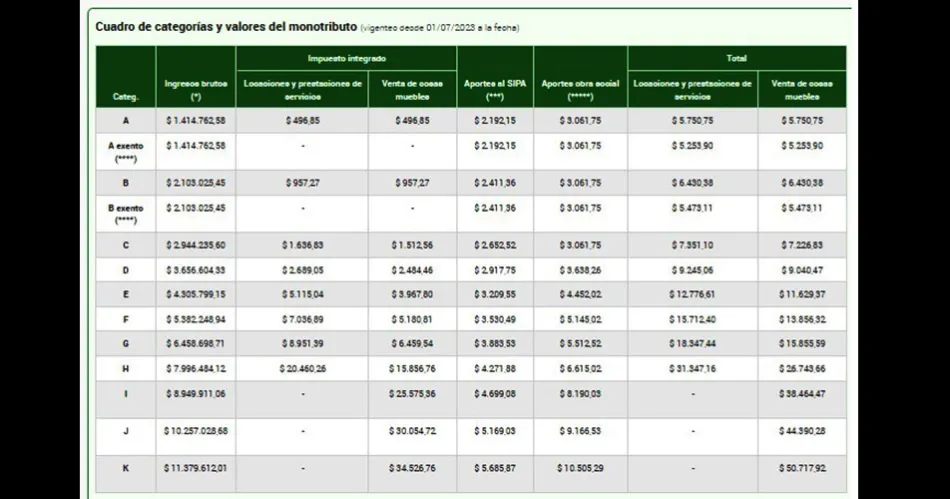950x499 pixels.
Task: Select the $ 50.717,92 total cell
Action: pos(801,468)
